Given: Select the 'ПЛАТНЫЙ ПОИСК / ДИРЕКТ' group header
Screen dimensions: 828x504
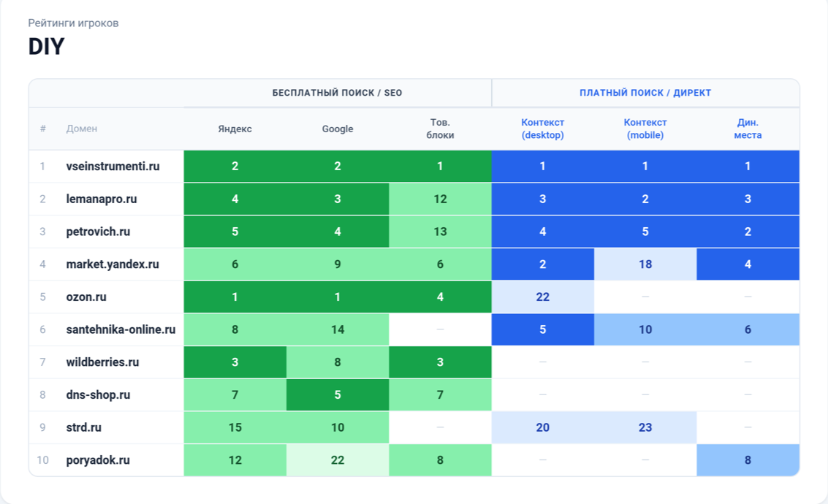Looking at the screenshot, I should [x=645, y=93].
